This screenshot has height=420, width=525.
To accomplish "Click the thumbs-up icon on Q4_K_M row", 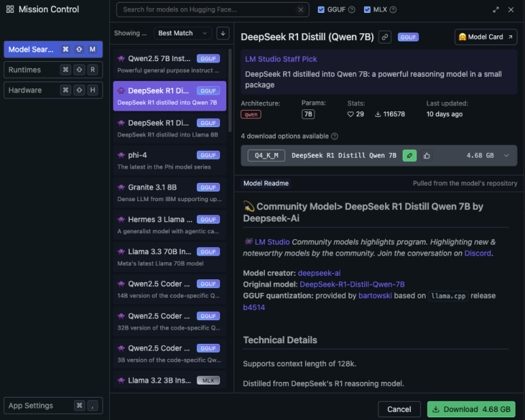I will tap(427, 156).
